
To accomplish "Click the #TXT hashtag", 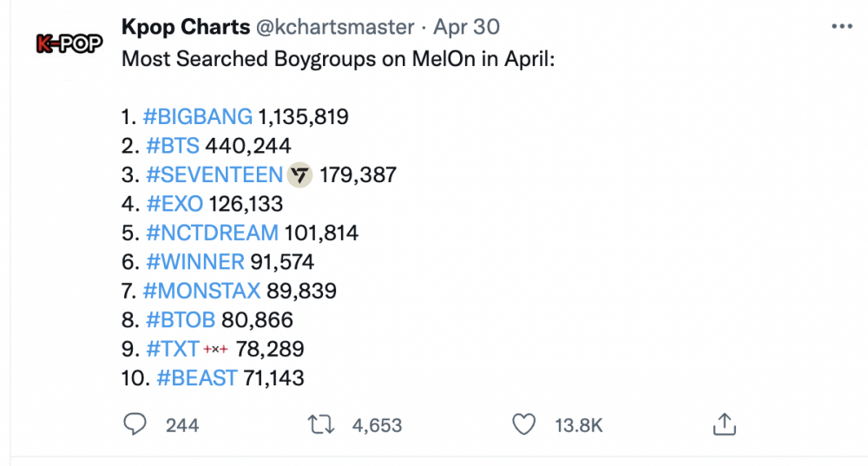I will (173, 349).
